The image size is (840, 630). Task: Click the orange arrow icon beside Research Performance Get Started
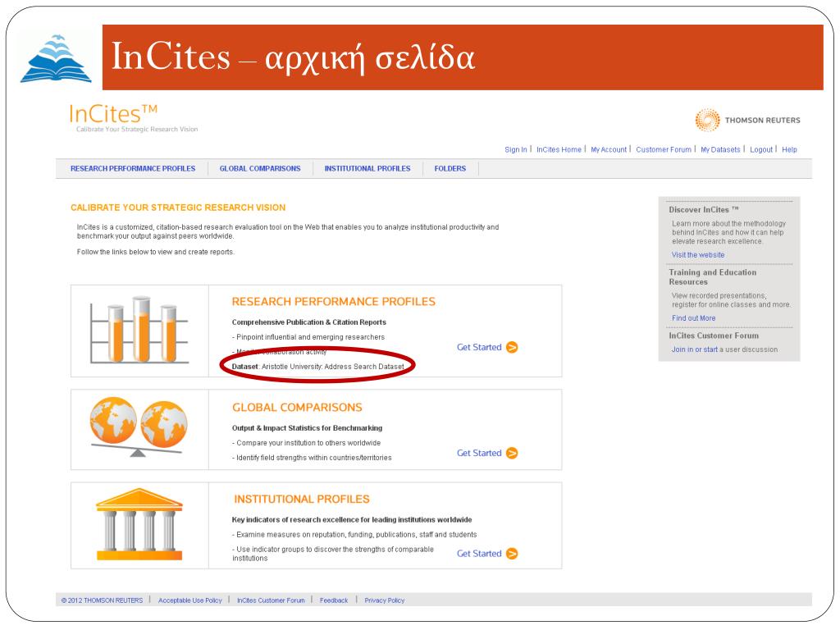(x=512, y=347)
